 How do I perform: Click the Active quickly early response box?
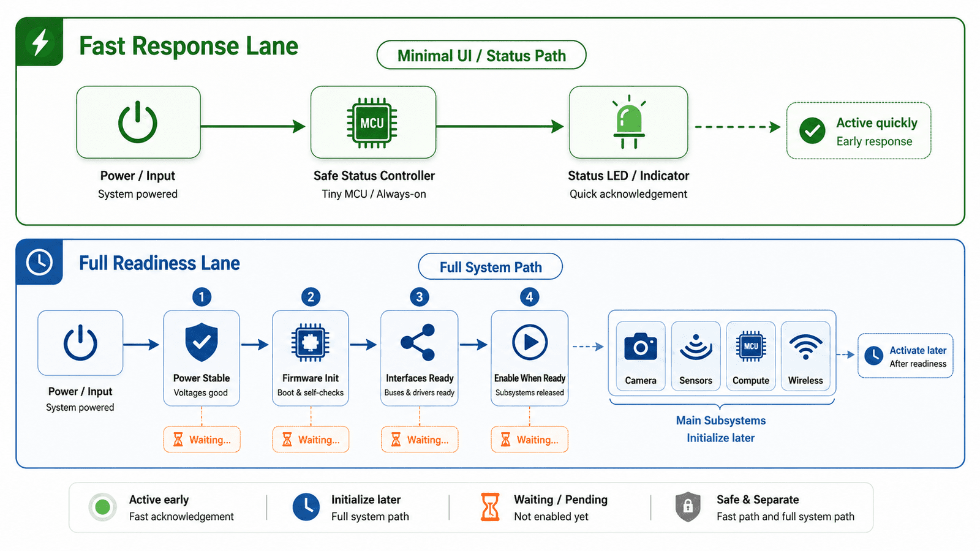click(x=859, y=131)
